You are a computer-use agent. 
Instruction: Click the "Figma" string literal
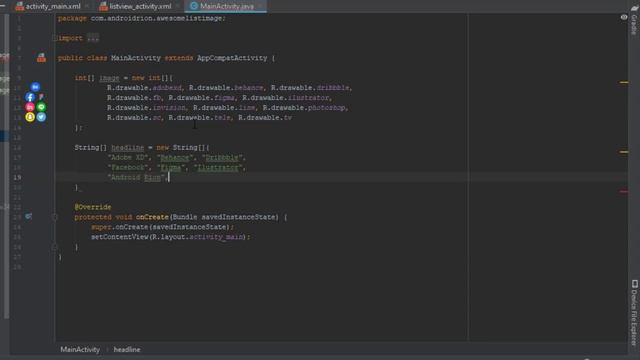click(x=171, y=167)
